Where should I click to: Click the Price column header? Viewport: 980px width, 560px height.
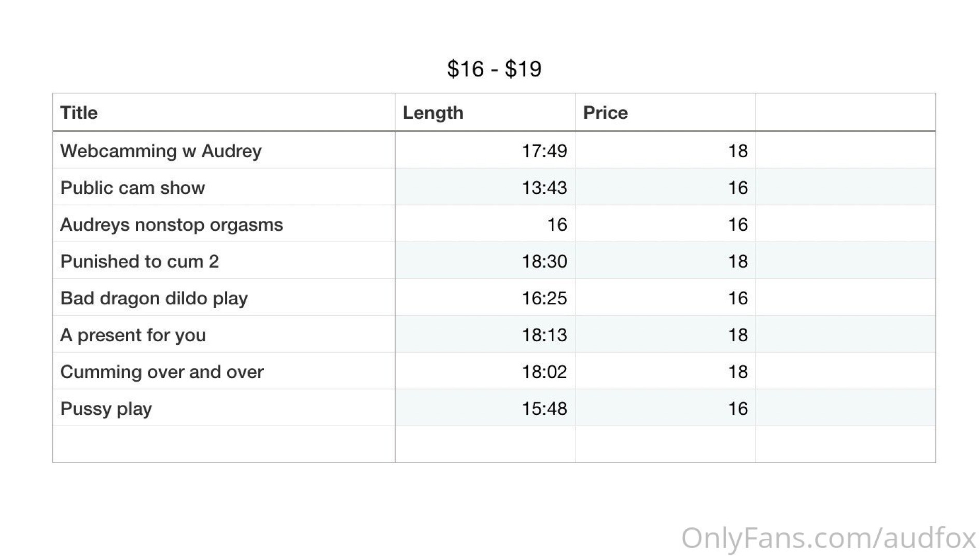605,113
